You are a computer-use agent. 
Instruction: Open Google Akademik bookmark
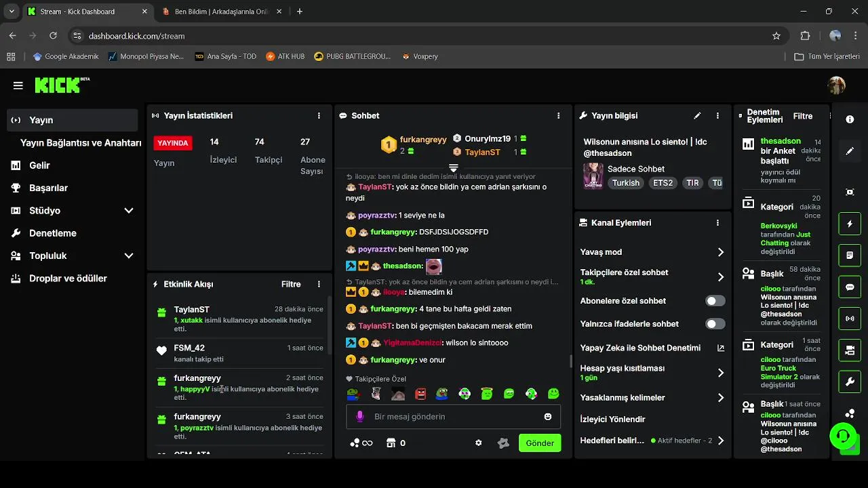66,57
